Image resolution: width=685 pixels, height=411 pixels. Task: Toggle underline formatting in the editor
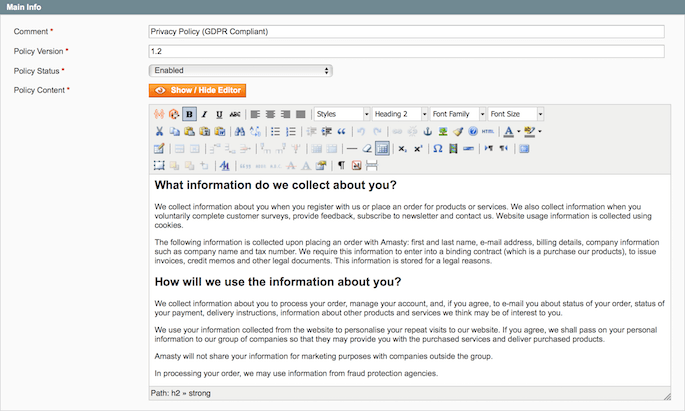click(x=220, y=114)
